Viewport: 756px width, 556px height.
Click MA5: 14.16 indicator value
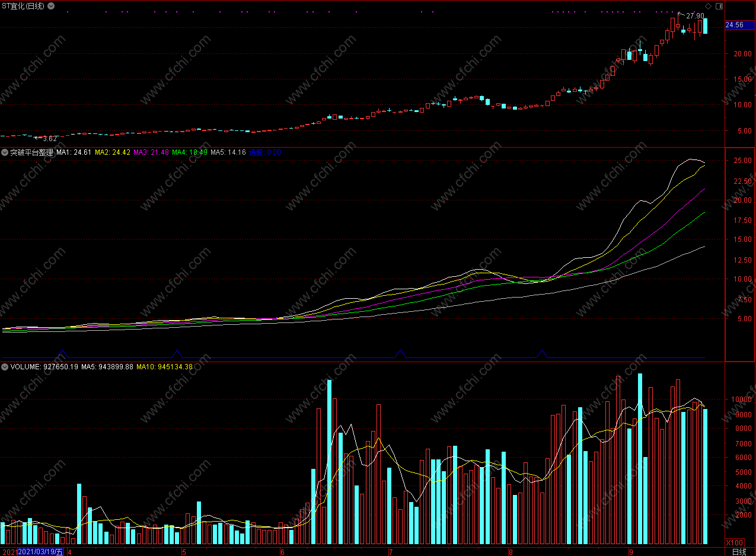[x=228, y=152]
